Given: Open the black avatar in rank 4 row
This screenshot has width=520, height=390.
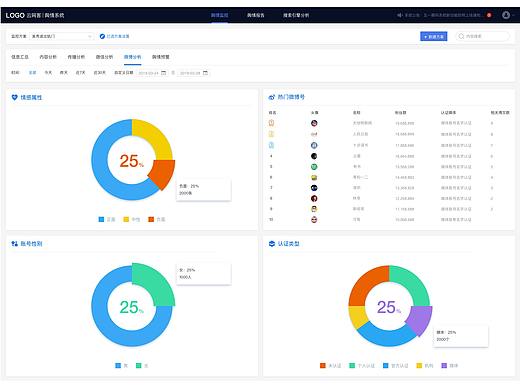Looking at the screenshot, I should coord(314,156).
